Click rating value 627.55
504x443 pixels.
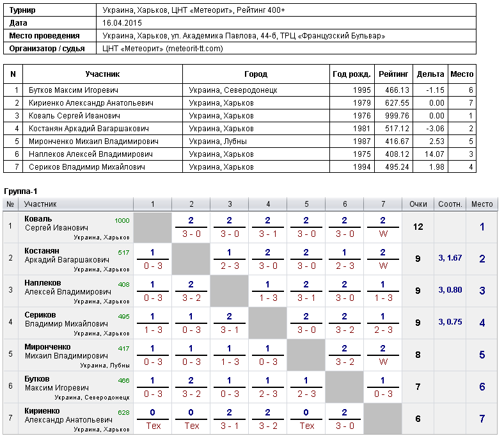pyautogui.click(x=397, y=103)
